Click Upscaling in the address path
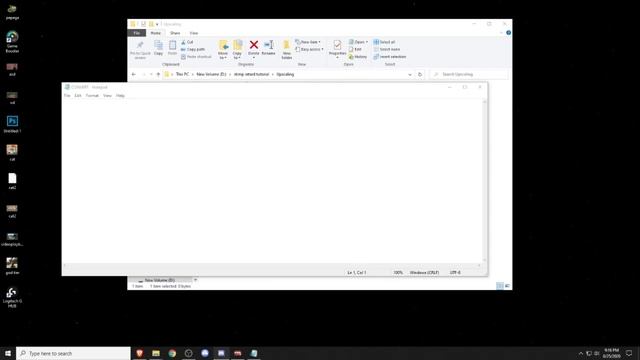Screen dimensions: 640x360 [x=285, y=74]
